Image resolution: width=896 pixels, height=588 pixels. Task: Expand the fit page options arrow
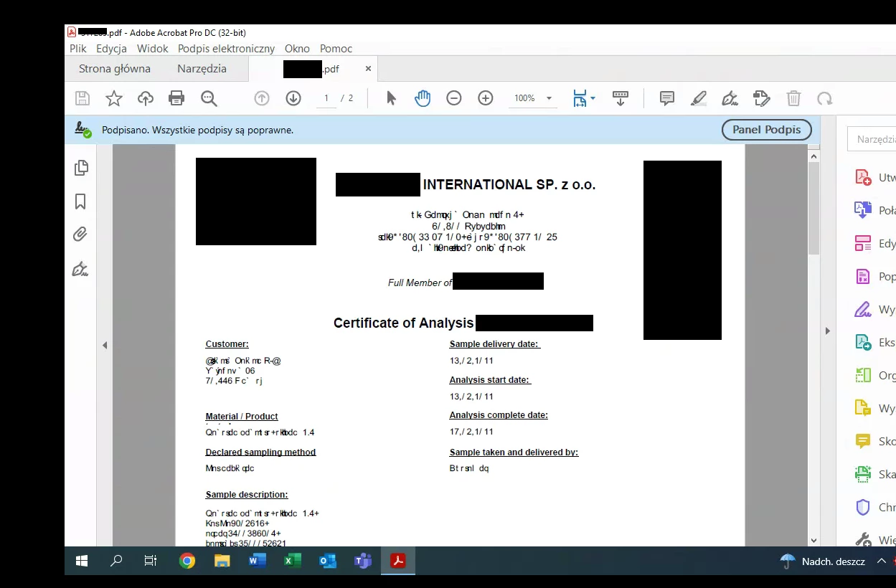pyautogui.click(x=593, y=98)
